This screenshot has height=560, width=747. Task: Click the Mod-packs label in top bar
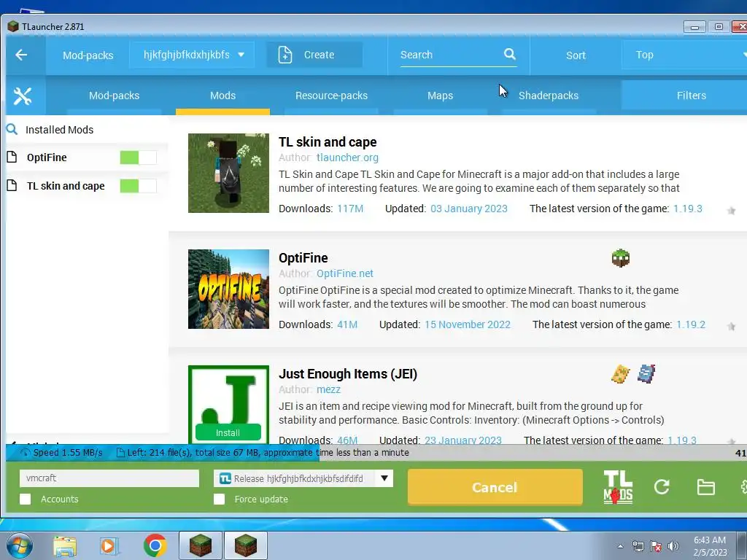tap(88, 55)
